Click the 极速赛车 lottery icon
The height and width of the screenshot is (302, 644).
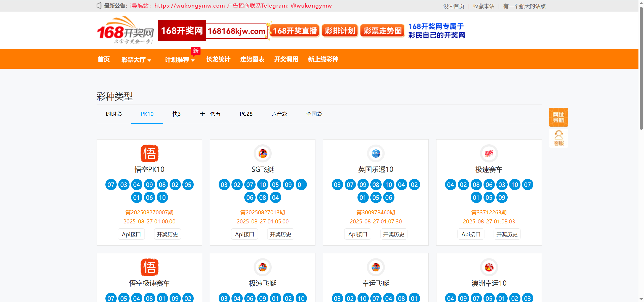489,153
